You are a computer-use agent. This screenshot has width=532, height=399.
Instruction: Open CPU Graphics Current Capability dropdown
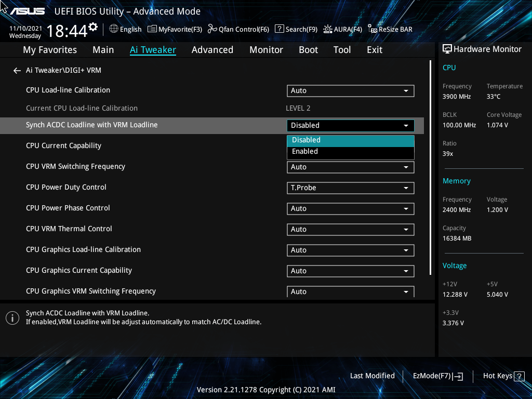click(351, 271)
